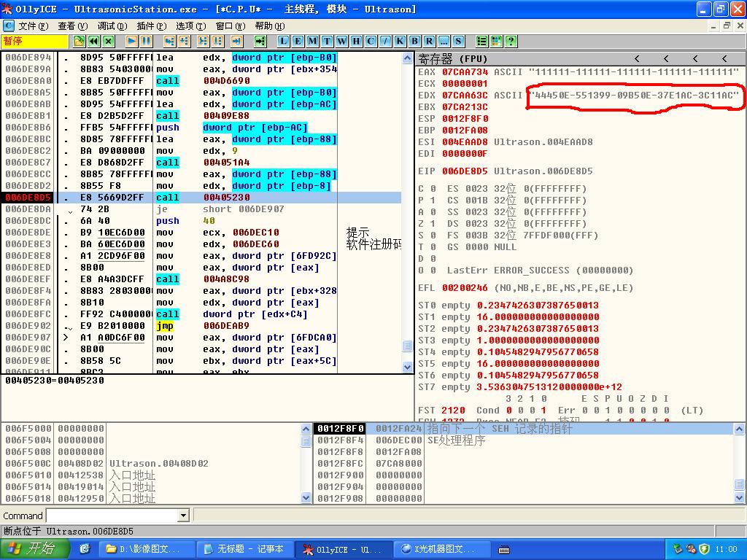Open CPU window with C button
Screen dimensions: 747x560
(371, 42)
